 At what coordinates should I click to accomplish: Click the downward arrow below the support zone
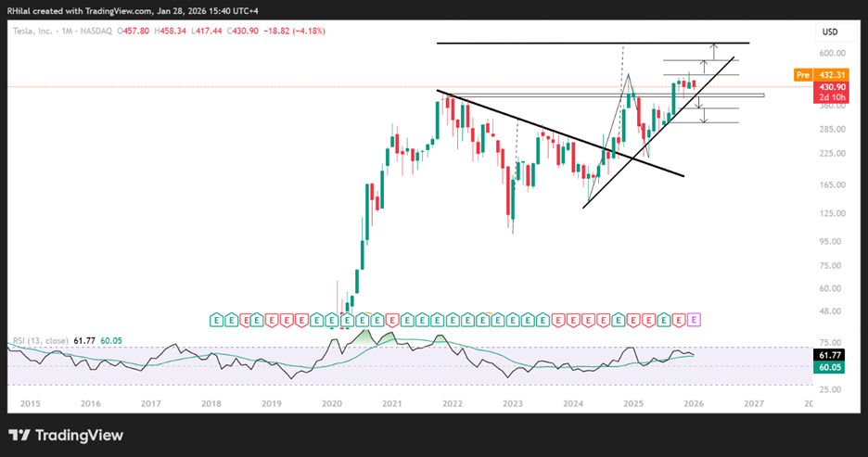tap(704, 116)
